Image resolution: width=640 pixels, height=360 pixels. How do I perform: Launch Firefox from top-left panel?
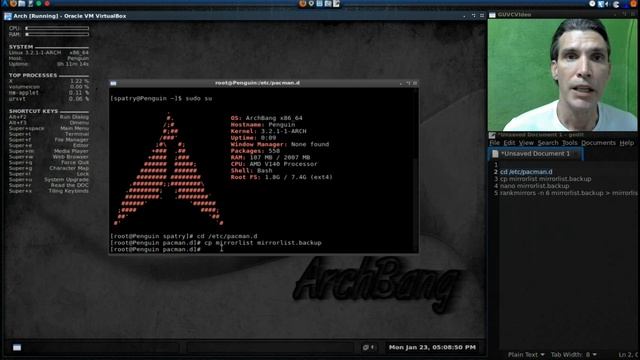pyautogui.click(x=13, y=4)
